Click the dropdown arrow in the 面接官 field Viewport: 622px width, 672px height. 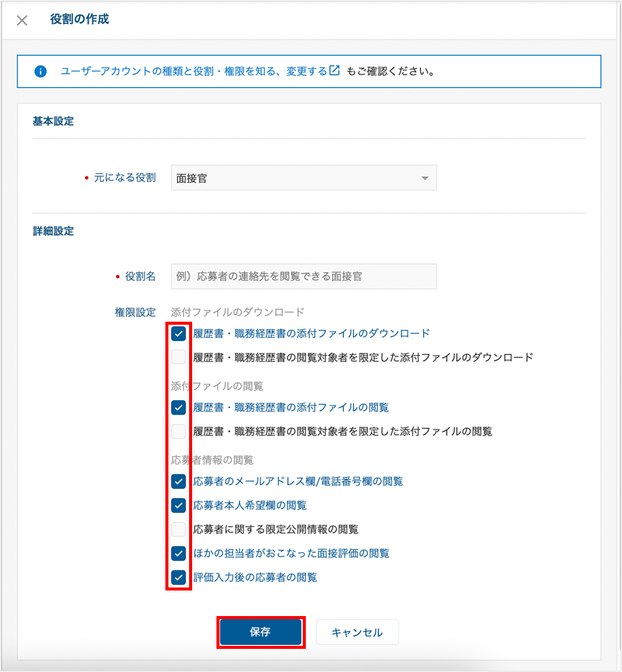point(424,178)
